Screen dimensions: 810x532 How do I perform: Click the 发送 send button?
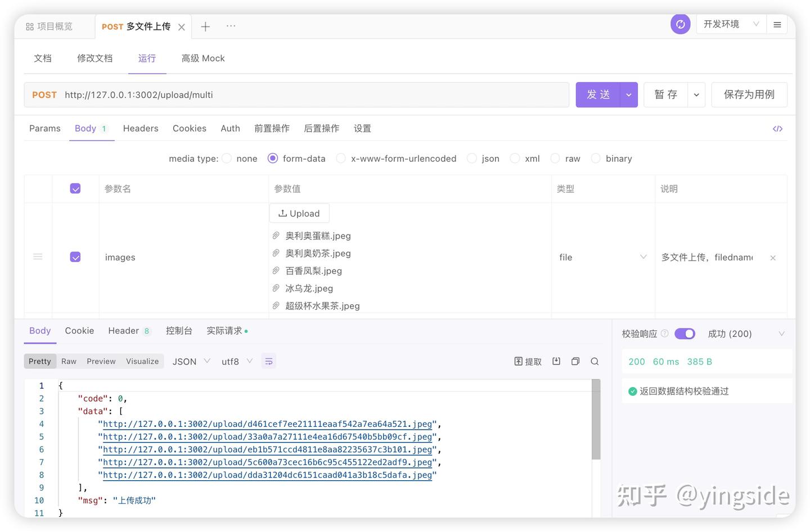pyautogui.click(x=598, y=94)
